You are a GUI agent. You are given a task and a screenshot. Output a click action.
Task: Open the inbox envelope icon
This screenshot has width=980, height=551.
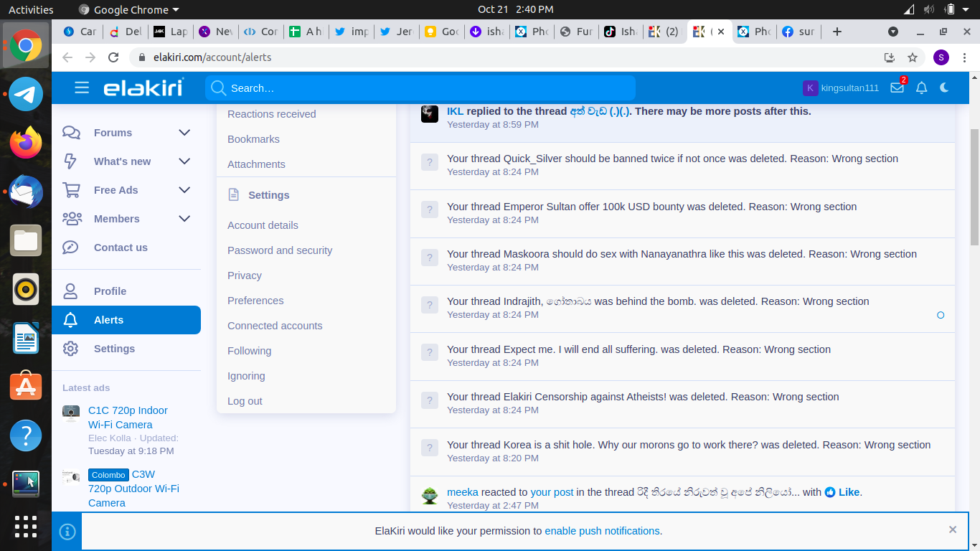(897, 88)
